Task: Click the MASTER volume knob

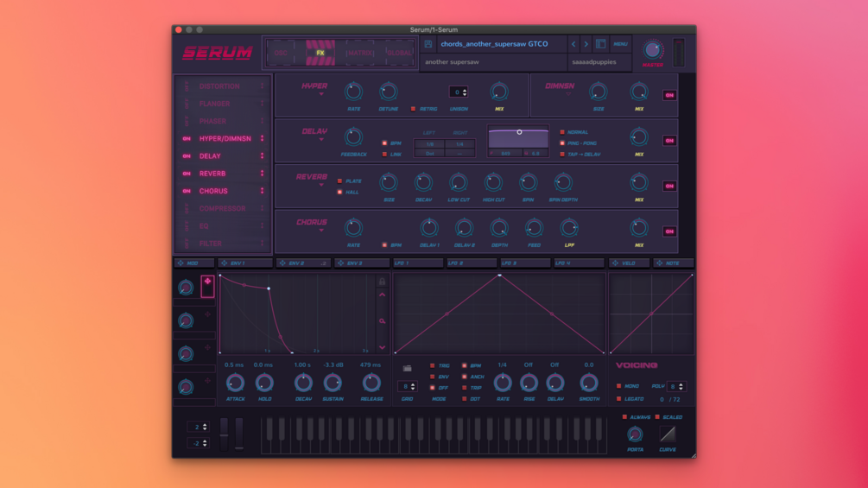Action: (653, 50)
